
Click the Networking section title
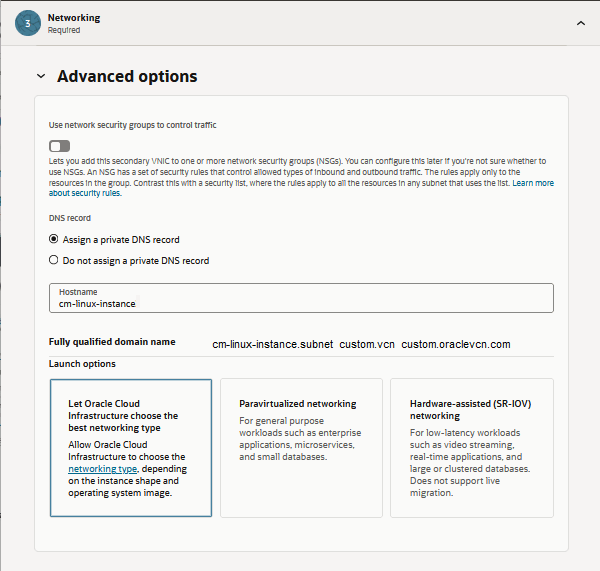click(x=74, y=17)
